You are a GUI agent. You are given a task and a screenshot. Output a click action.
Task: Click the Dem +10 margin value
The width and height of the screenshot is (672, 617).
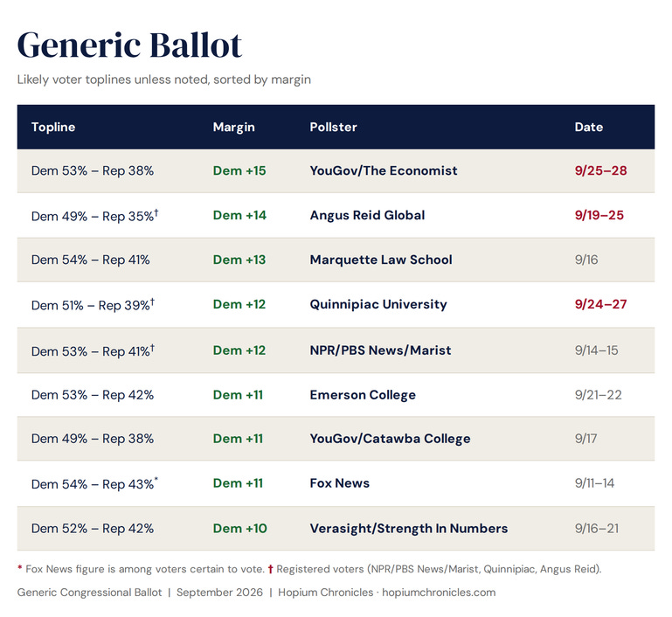[239, 529]
